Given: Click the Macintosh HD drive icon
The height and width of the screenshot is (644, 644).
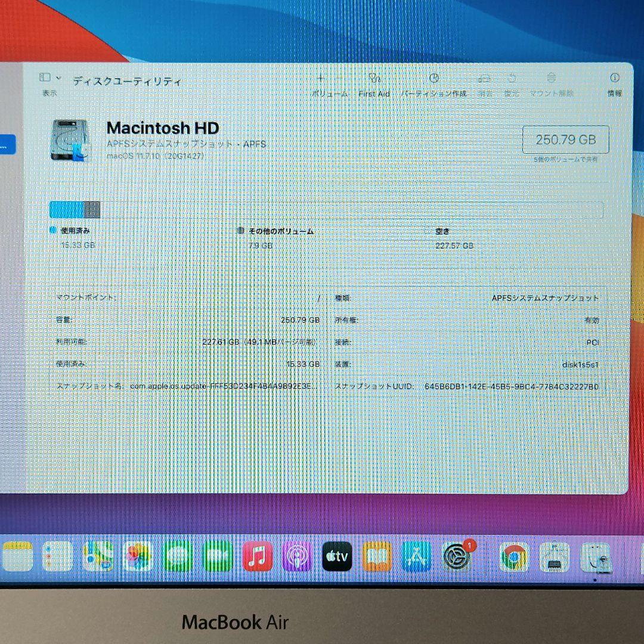Looking at the screenshot, I should coord(70,140).
